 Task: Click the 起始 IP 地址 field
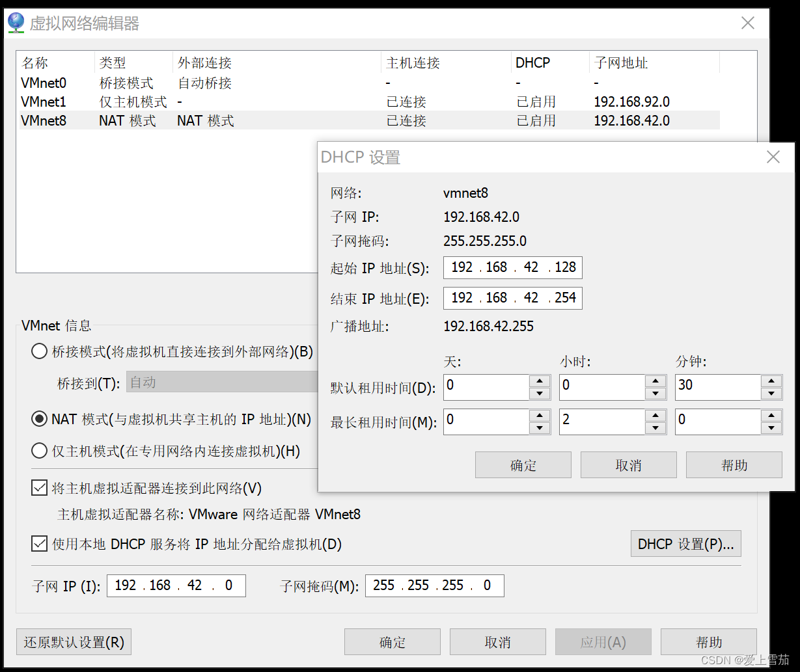click(x=513, y=267)
